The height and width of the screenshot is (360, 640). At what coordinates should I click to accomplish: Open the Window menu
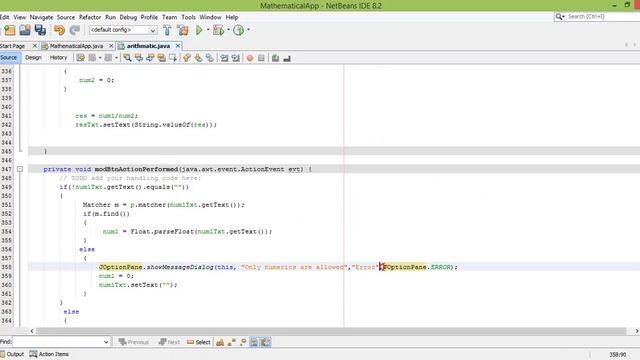click(x=210, y=17)
